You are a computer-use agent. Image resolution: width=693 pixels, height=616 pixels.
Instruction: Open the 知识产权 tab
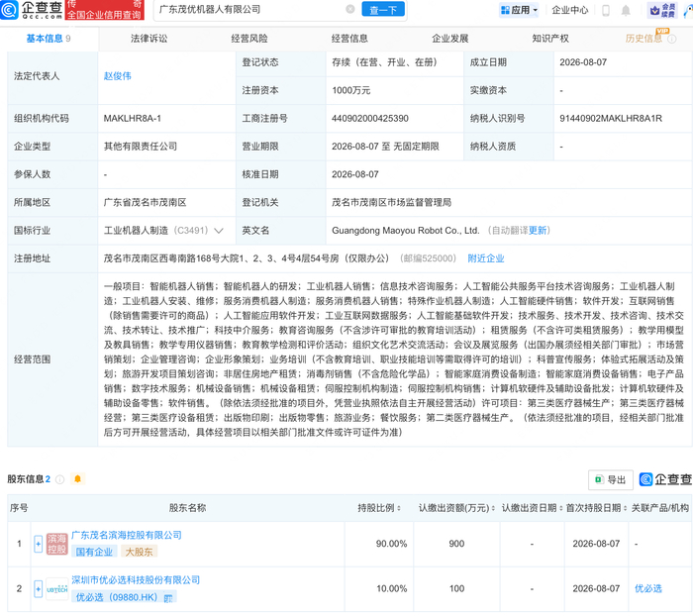(550, 39)
